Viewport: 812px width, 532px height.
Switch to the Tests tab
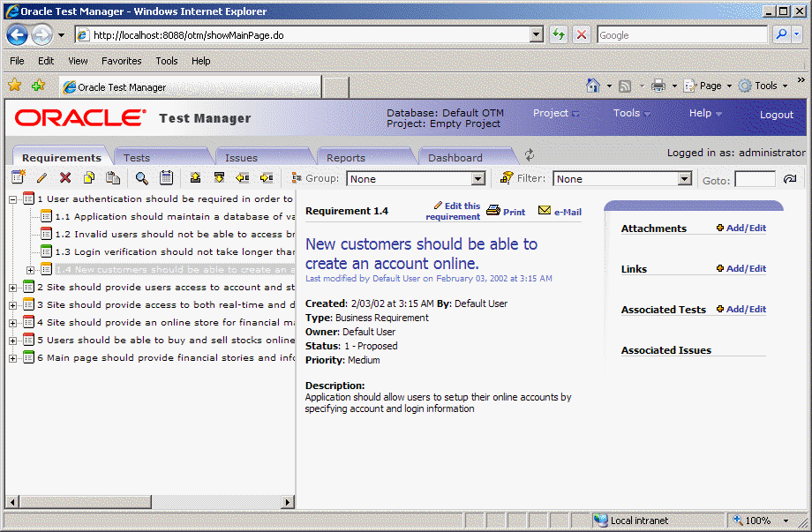(137, 157)
